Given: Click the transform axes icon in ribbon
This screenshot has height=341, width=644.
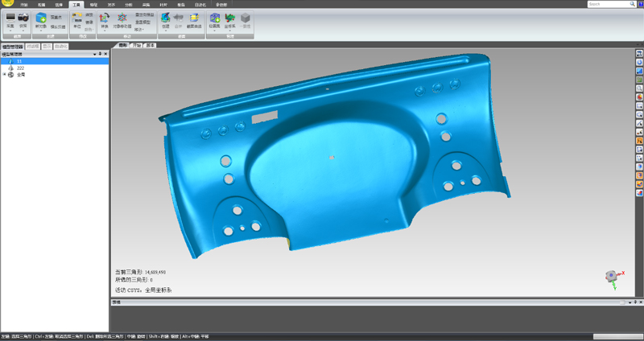Looking at the screenshot, I should tap(105, 17).
